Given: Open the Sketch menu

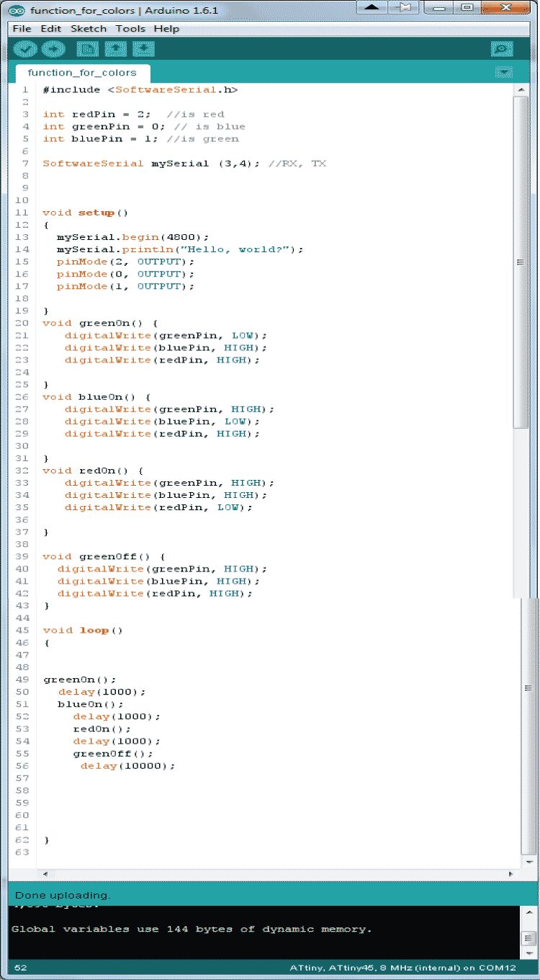Looking at the screenshot, I should point(89,29).
